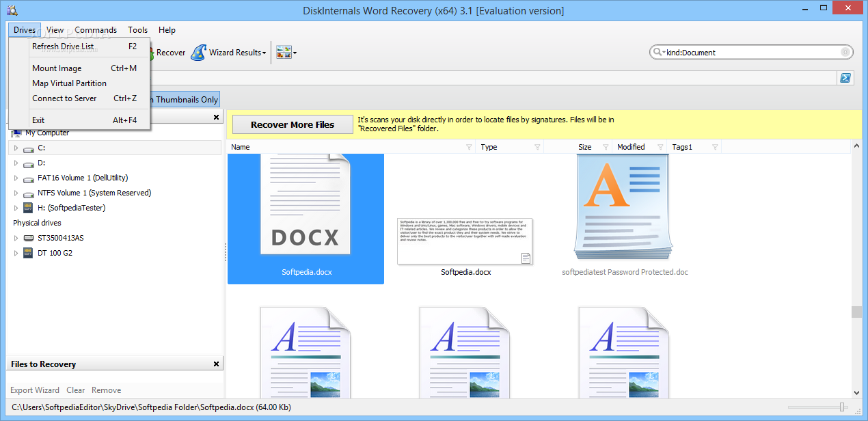This screenshot has height=421, width=868.
Task: Click the vertical scrollbar thumb
Action: click(x=856, y=312)
